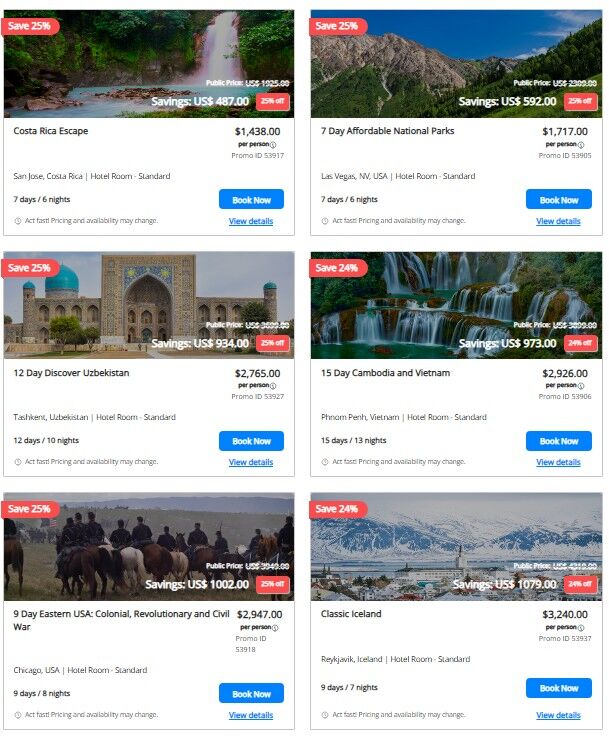Book the Costa Rica Escape package
The width and height of the screenshot is (609, 738).
[x=251, y=200]
